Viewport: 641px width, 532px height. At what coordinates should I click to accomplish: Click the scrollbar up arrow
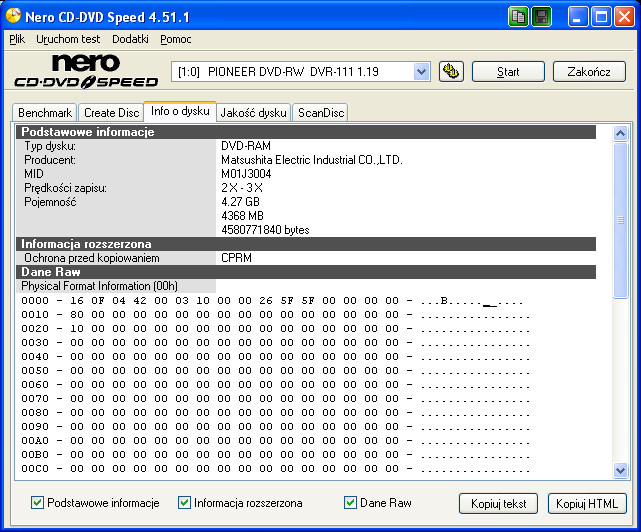coord(620,133)
